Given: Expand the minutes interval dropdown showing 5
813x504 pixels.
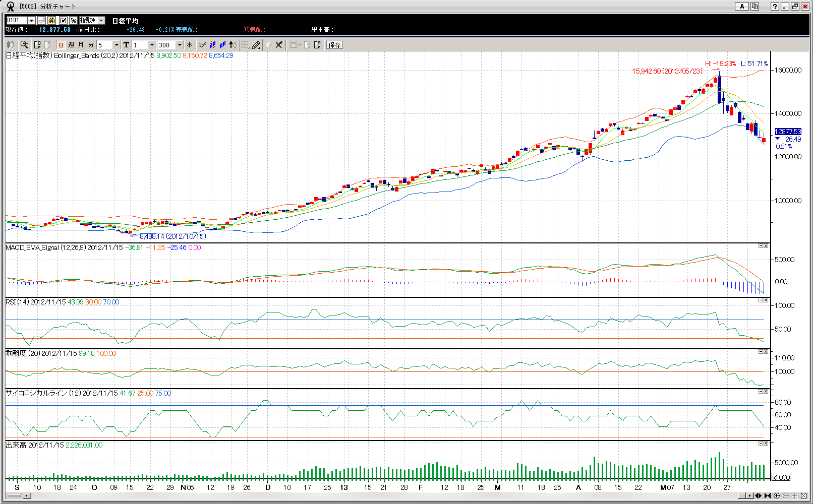Looking at the screenshot, I should click(117, 45).
